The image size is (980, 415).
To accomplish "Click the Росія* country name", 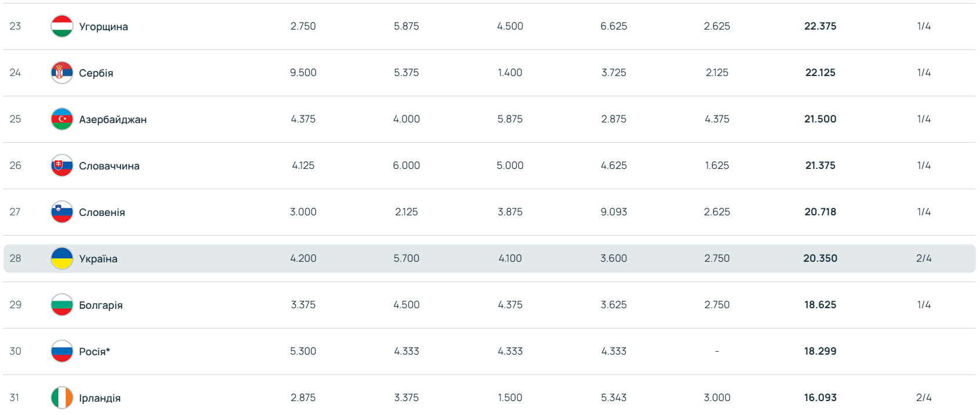I will click(x=94, y=352).
